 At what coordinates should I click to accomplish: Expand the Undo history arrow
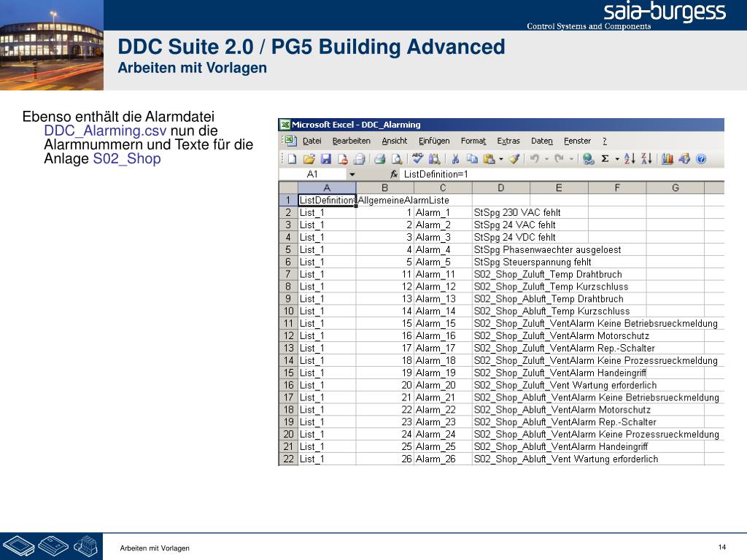[x=547, y=159]
